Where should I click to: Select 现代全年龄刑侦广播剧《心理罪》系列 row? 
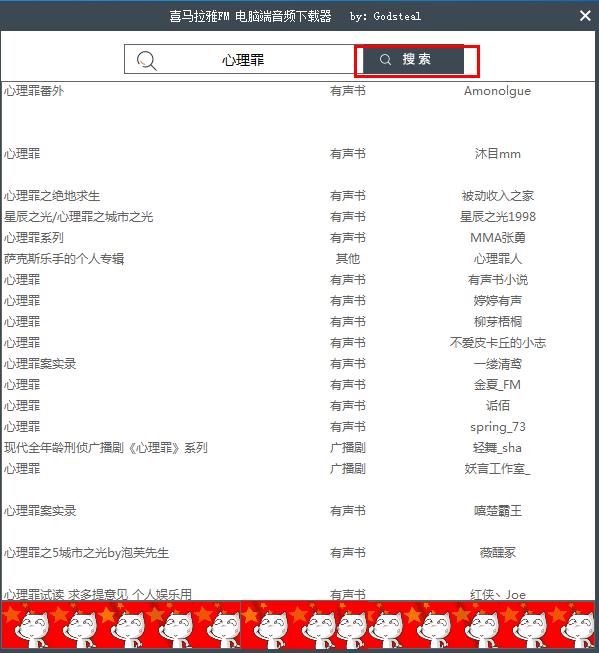[298, 448]
